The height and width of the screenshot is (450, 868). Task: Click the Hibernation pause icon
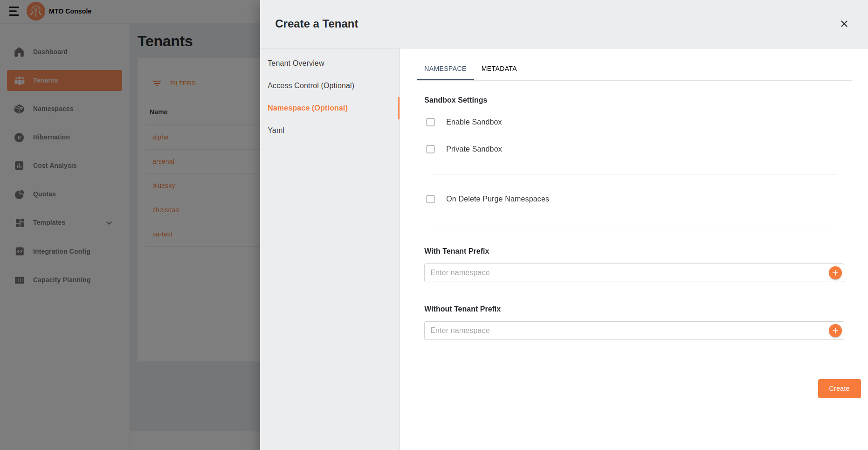[19, 137]
